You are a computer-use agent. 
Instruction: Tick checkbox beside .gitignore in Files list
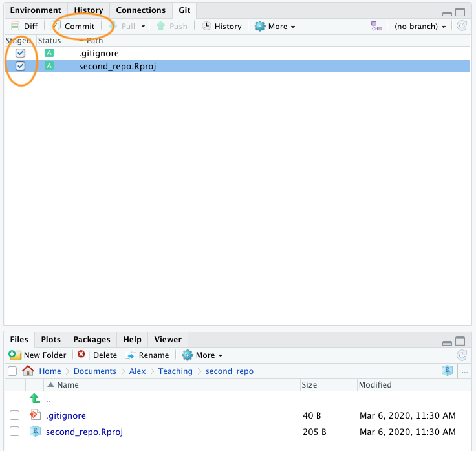(14, 416)
